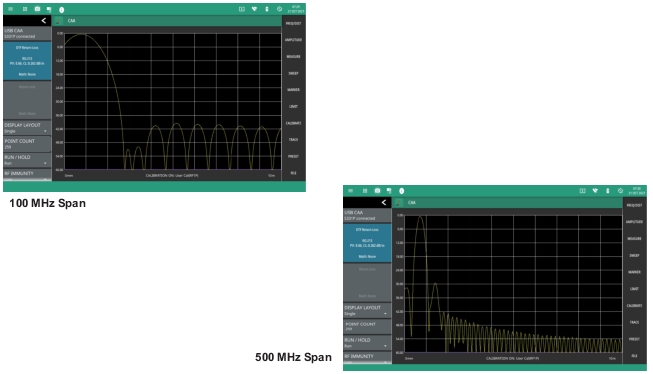This screenshot has width=653, height=374.
Task: Toggle RUN / HOLD in 500 MHz span screen
Action: (x=367, y=343)
